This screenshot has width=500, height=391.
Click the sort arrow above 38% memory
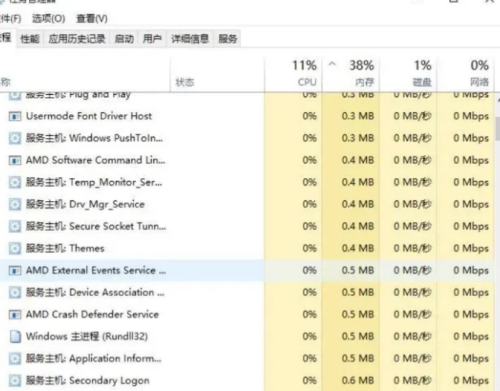[332, 63]
